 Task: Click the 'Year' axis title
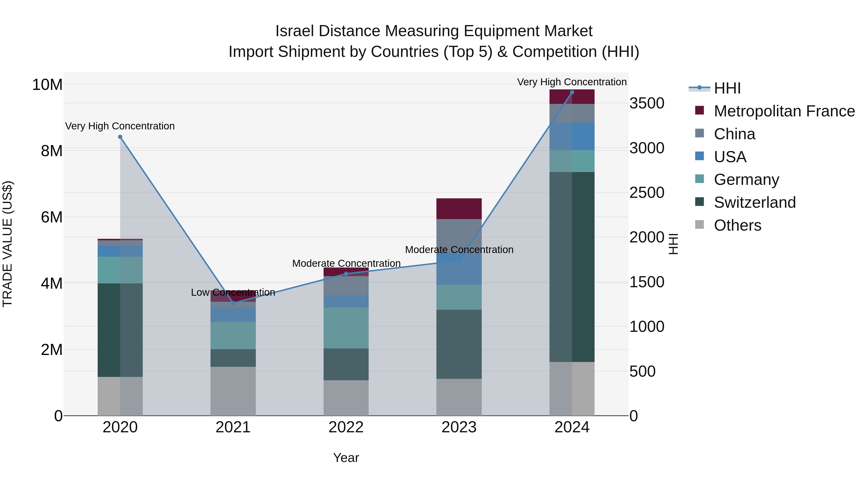(346, 458)
